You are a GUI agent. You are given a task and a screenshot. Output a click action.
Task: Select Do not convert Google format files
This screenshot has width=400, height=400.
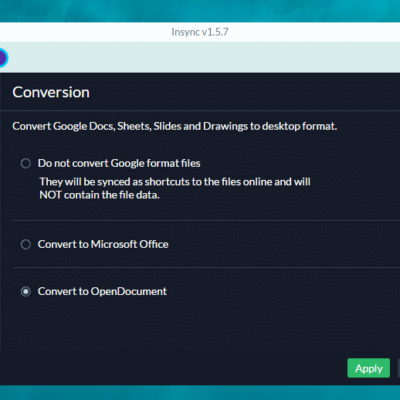pyautogui.click(x=26, y=163)
